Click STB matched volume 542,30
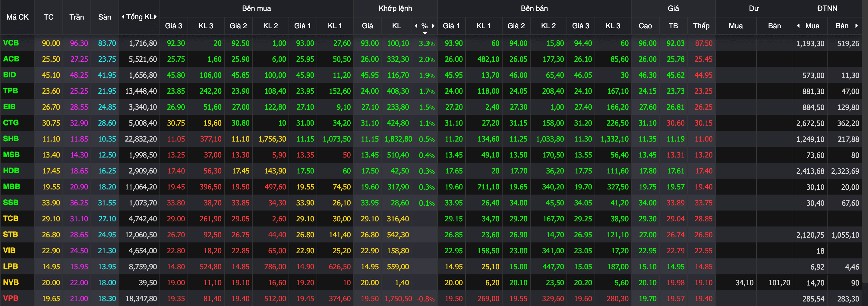868x306 pixels. [398, 235]
